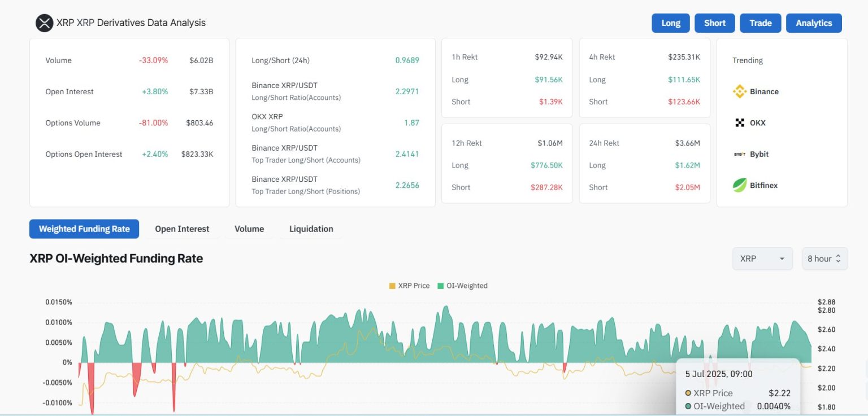Screen dimensions: 868x416
Task: Click the XRP logo icon in header
Action: coord(44,23)
